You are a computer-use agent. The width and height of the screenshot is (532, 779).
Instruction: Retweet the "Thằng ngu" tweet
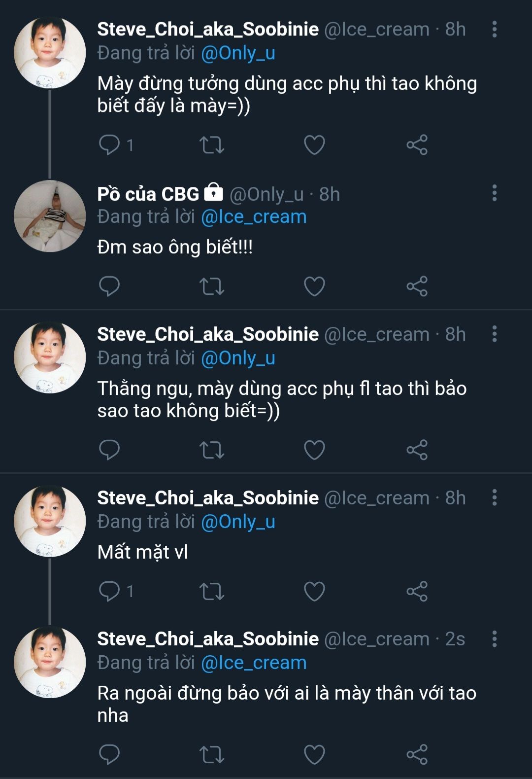(x=212, y=450)
